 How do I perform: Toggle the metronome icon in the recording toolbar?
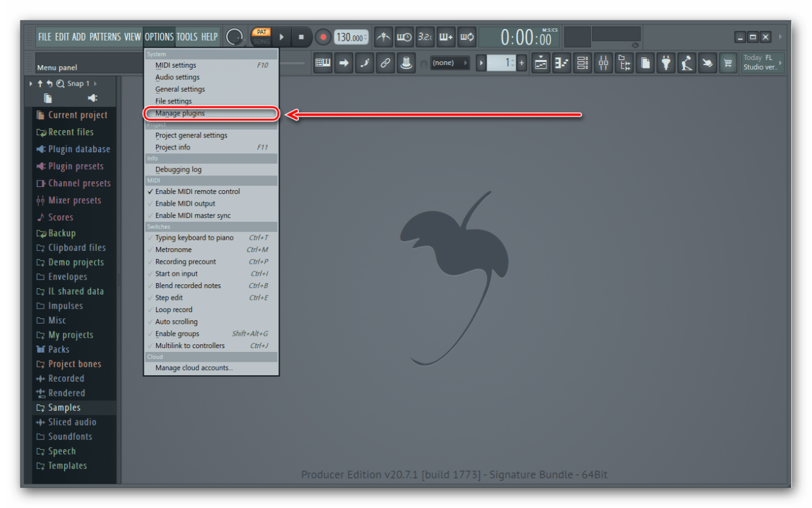[383, 37]
